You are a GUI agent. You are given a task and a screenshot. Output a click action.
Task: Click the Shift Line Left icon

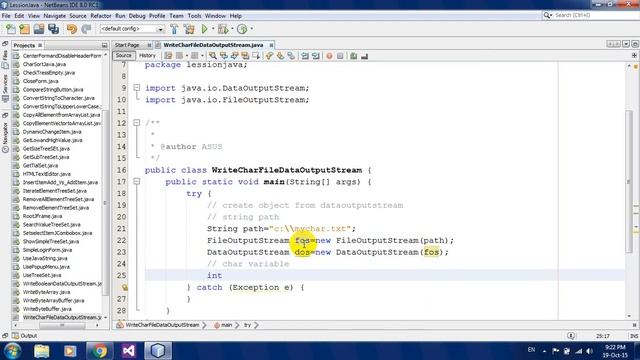click(305, 56)
